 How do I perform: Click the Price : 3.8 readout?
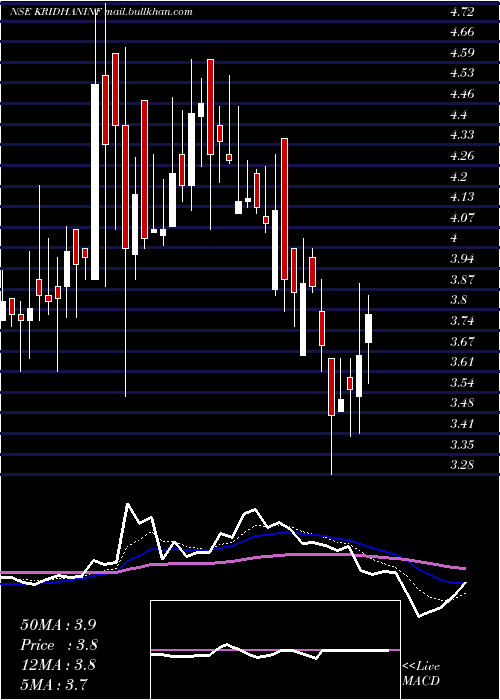coord(59,645)
